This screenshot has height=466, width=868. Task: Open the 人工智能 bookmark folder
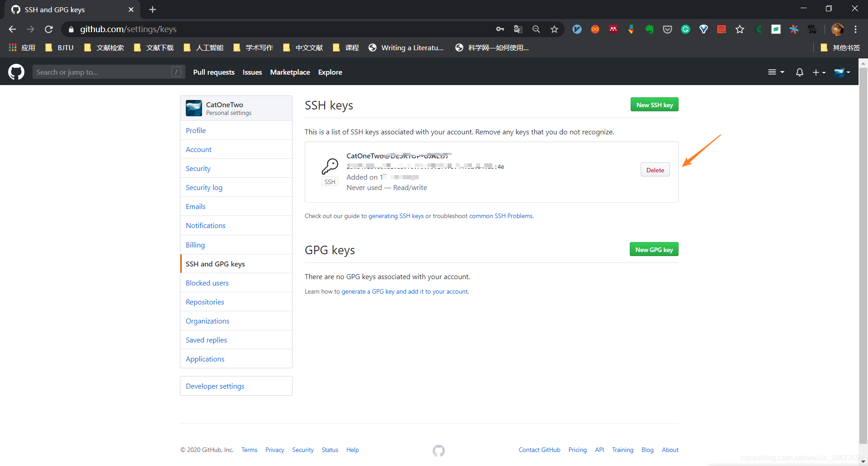click(203, 48)
